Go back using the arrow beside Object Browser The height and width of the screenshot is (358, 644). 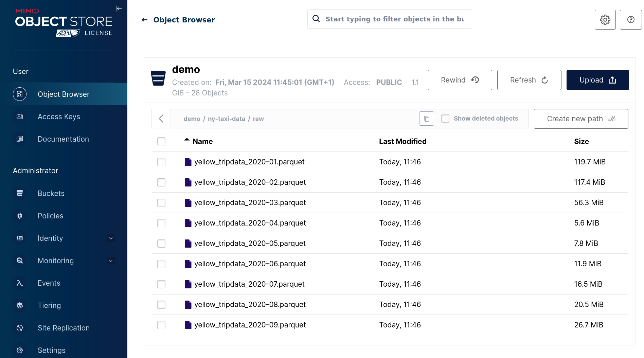[145, 20]
